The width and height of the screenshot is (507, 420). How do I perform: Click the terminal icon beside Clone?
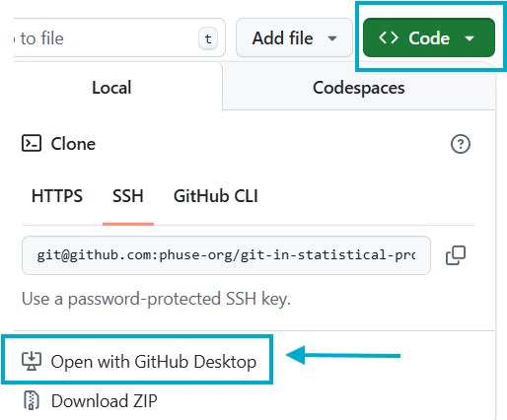coord(32,144)
